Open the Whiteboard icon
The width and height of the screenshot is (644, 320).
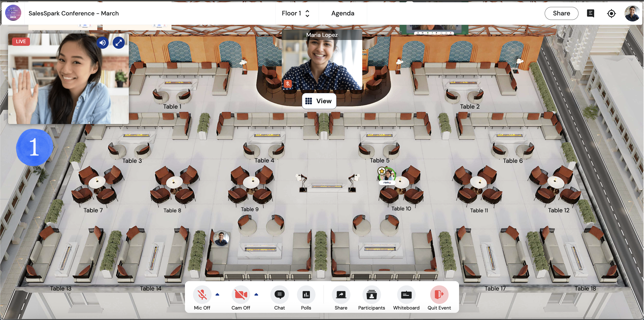pyautogui.click(x=406, y=295)
